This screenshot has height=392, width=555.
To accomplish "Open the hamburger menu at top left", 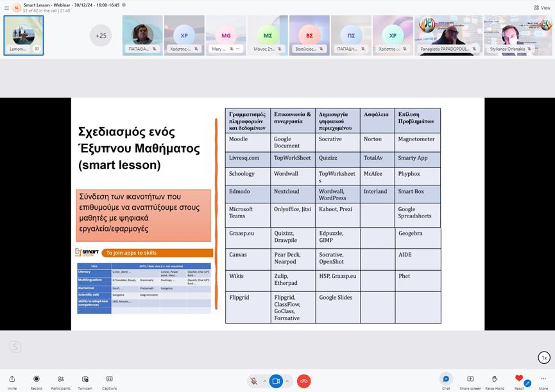I will pyautogui.click(x=6, y=8).
